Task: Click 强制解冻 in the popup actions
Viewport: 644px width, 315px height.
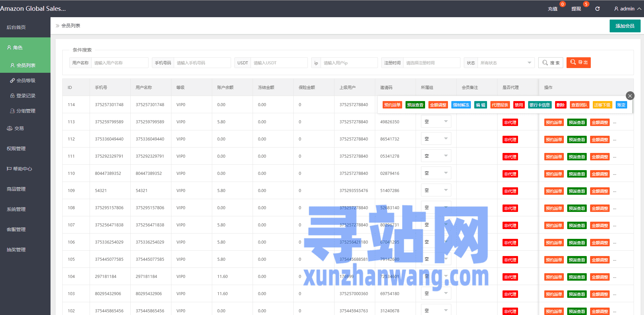Action: point(461,105)
